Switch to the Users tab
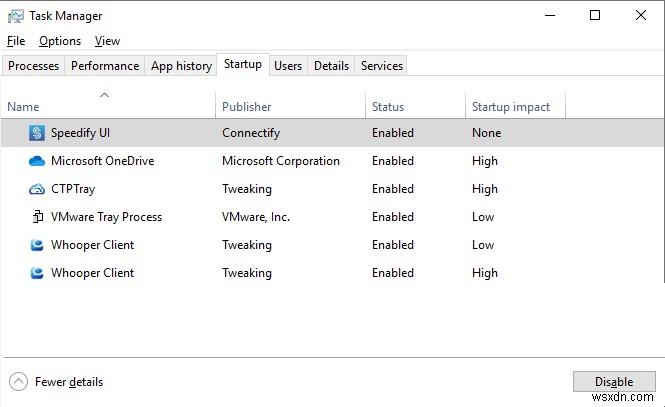The width and height of the screenshot is (665, 407). point(288,66)
